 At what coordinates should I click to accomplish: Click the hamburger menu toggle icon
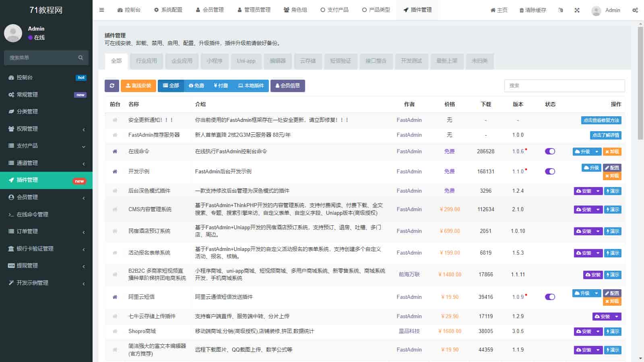tap(102, 10)
